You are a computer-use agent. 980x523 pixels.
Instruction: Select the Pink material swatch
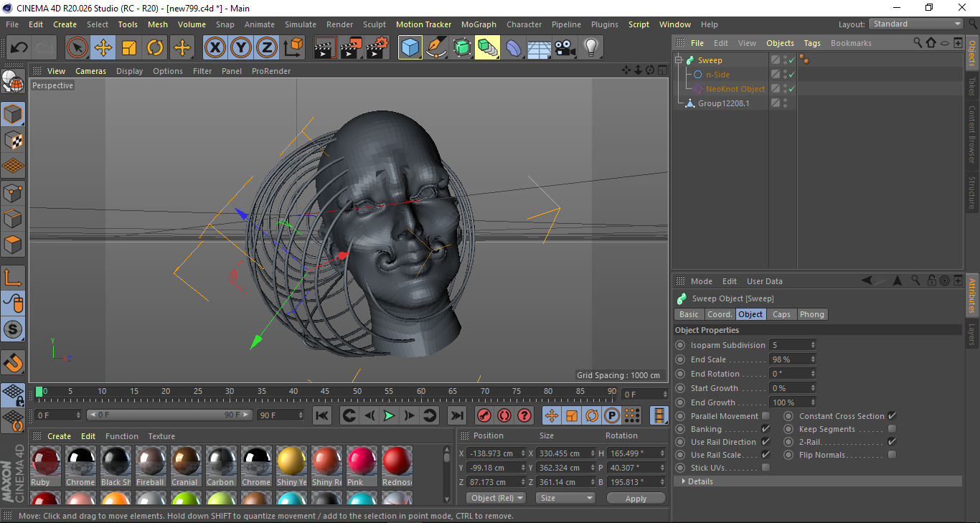tap(362, 466)
